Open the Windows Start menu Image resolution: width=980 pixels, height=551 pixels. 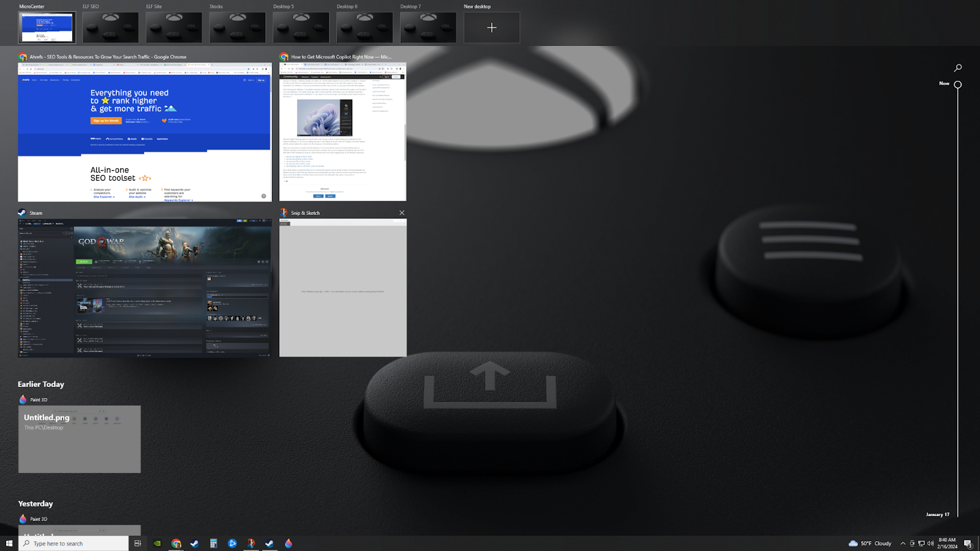(9, 543)
